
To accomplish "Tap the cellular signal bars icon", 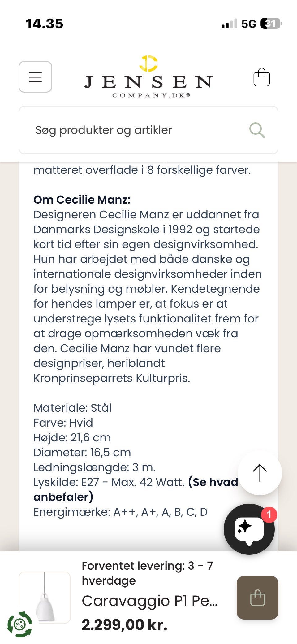I will coord(229,24).
